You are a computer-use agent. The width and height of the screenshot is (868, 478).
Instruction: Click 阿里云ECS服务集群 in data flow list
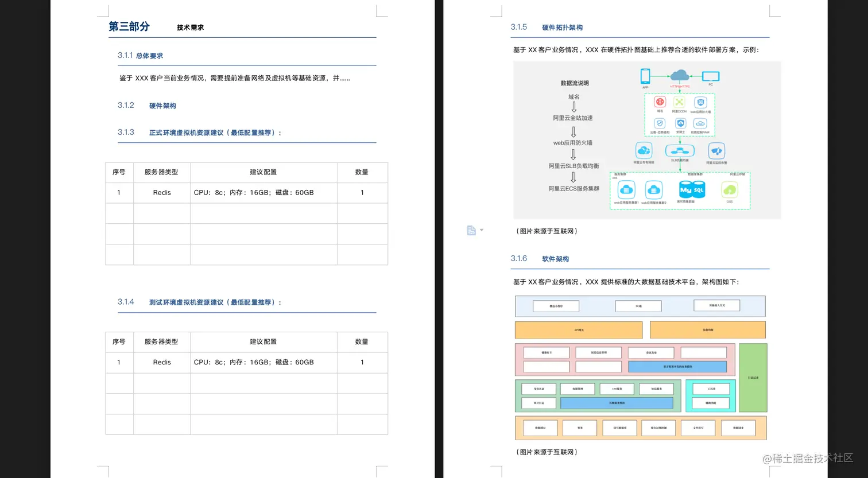coord(573,188)
